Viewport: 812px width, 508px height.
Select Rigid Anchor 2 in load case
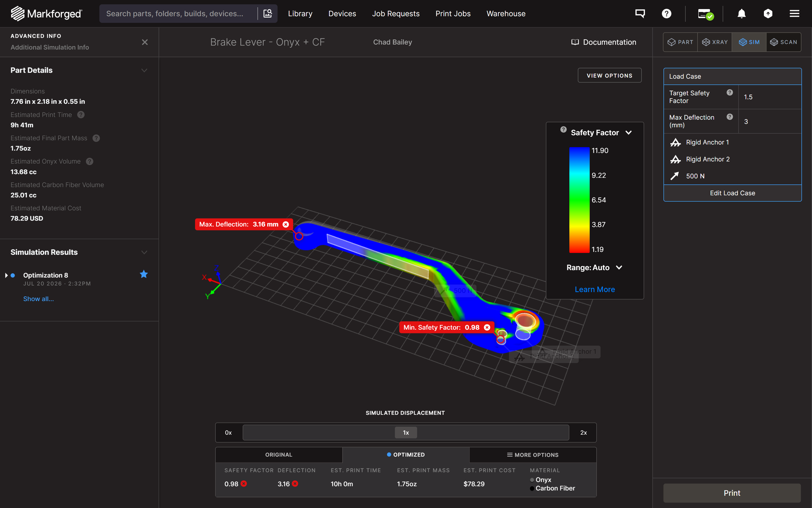pos(732,159)
